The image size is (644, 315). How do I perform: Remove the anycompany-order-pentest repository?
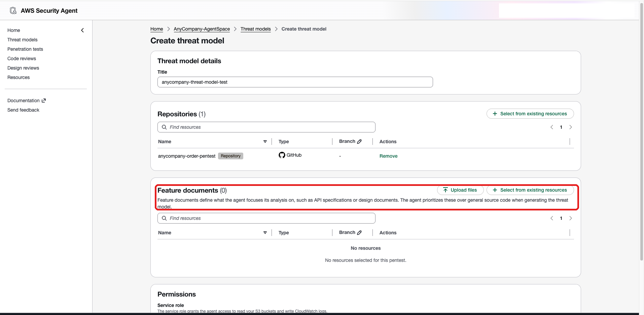(x=388, y=156)
